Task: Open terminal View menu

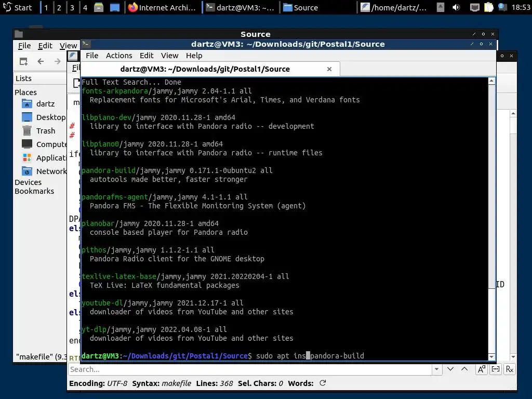Action: (x=170, y=55)
